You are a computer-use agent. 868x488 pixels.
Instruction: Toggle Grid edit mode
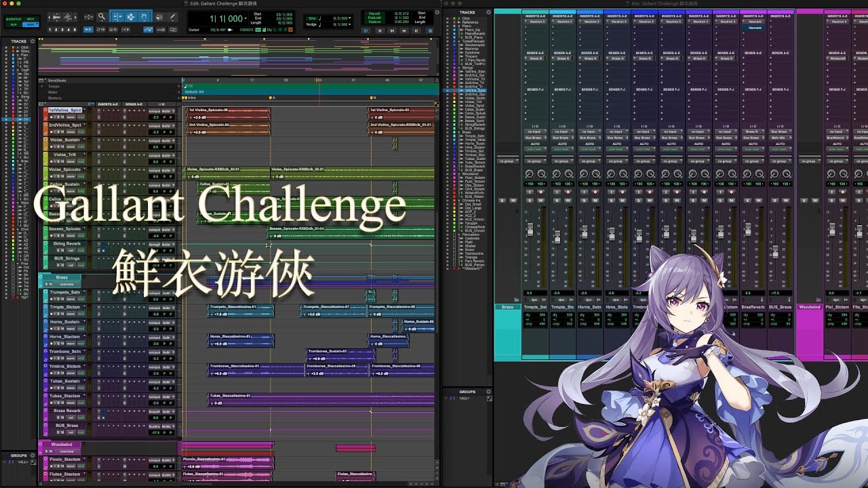click(x=31, y=24)
